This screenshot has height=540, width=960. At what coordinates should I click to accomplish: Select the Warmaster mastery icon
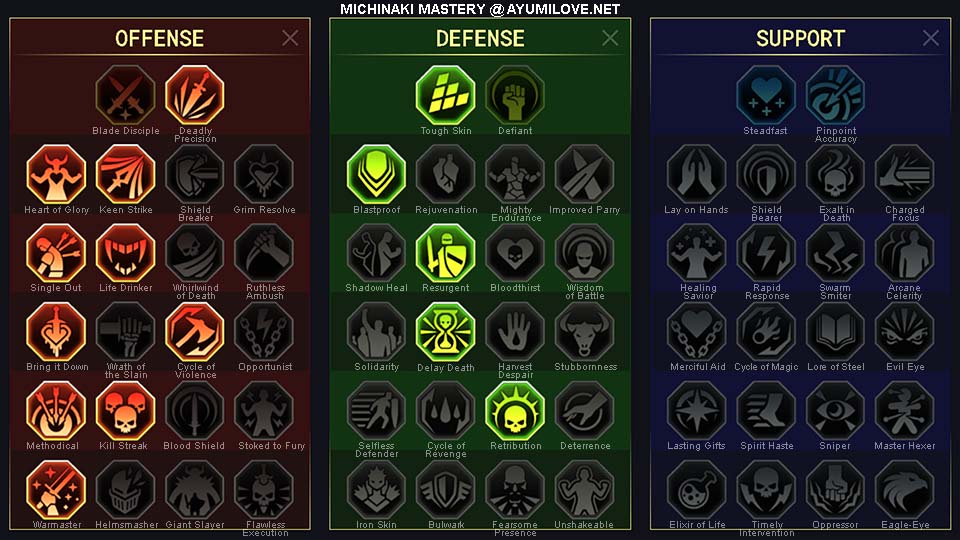pyautogui.click(x=56, y=490)
